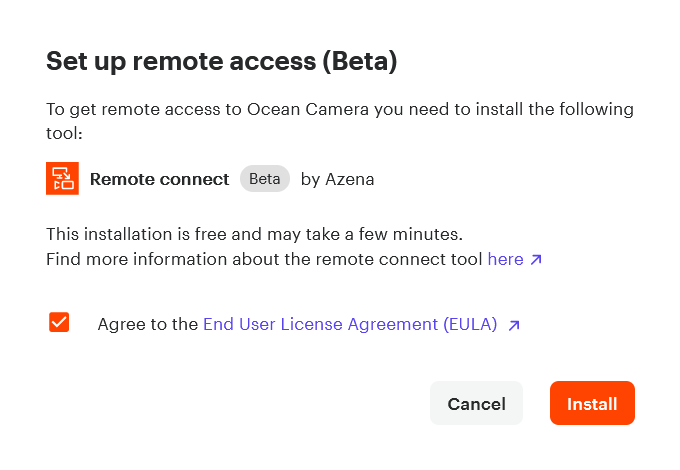Click the "need to install the following" text

(x=521, y=109)
